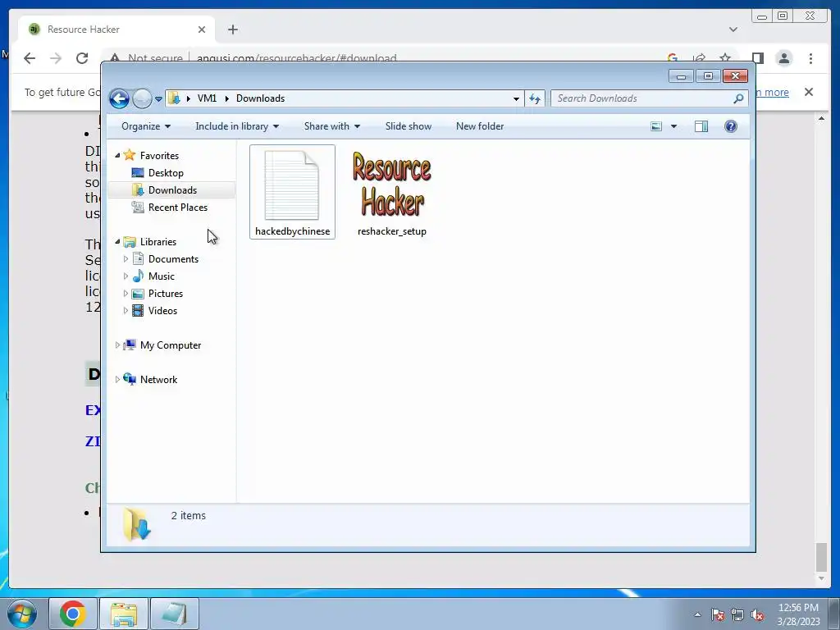This screenshot has width=840, height=630.
Task: Toggle the preview pane
Action: pos(701,126)
